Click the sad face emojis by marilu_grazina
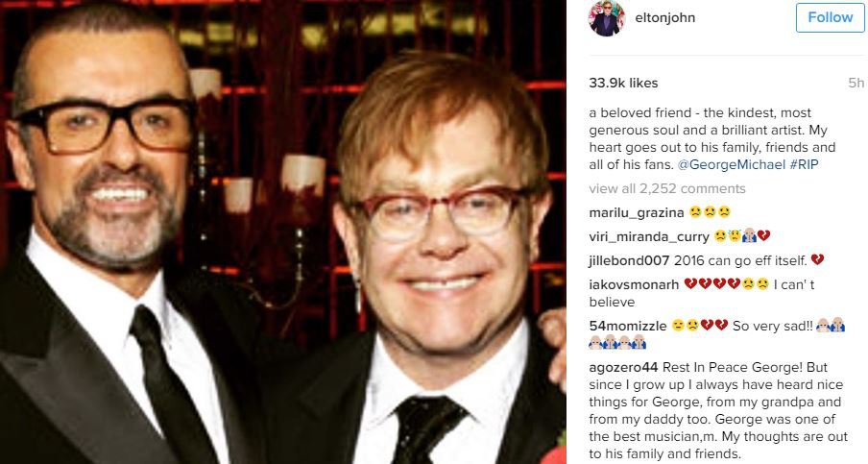The height and width of the screenshot is (464, 868). pyautogui.click(x=710, y=212)
